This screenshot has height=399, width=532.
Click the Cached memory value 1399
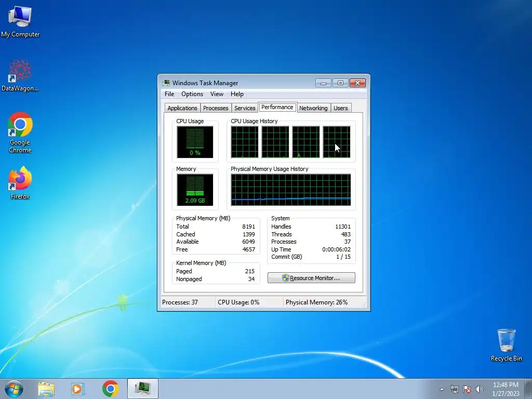[248, 234]
